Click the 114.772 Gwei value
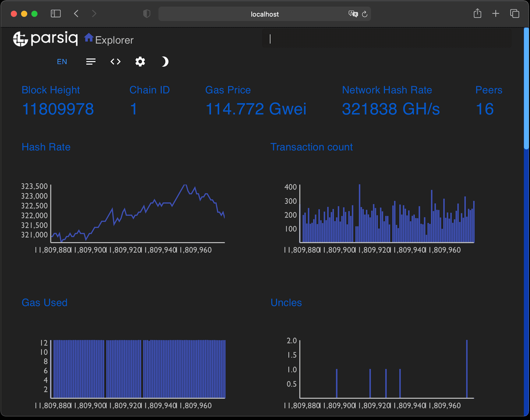530x420 pixels. pos(256,109)
